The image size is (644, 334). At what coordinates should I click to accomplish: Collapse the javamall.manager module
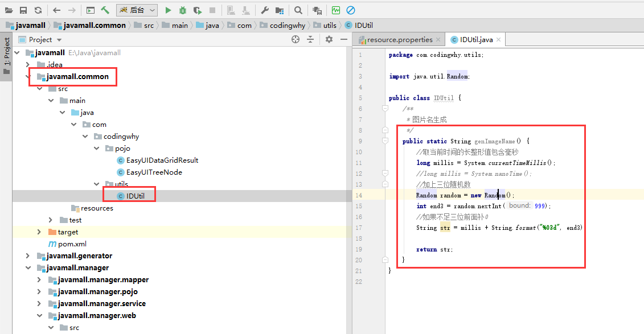pyautogui.click(x=27, y=268)
